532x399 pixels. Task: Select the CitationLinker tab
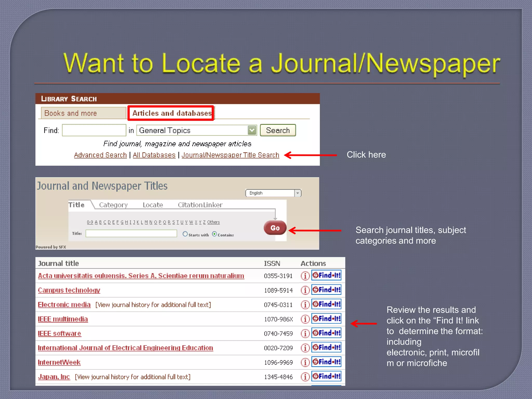click(x=200, y=205)
